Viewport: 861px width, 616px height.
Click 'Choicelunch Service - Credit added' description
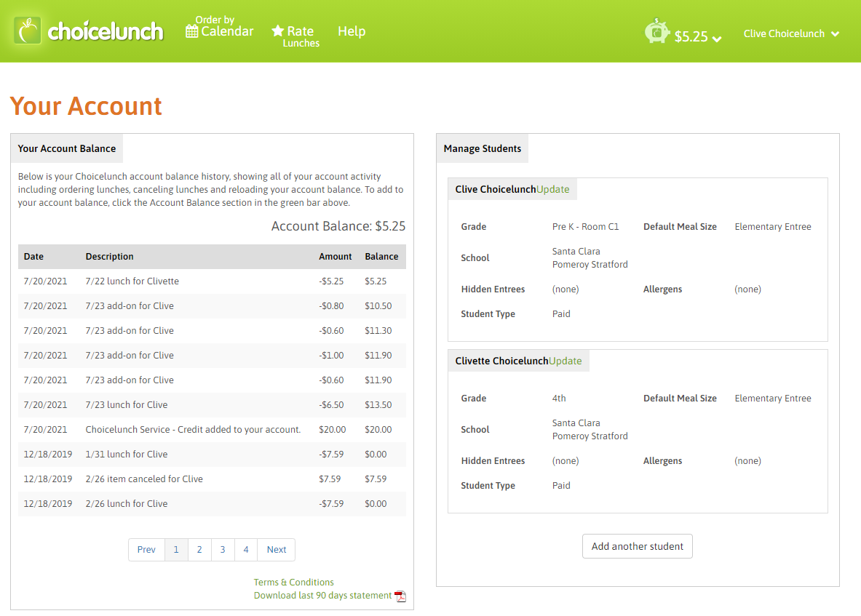[x=193, y=430]
